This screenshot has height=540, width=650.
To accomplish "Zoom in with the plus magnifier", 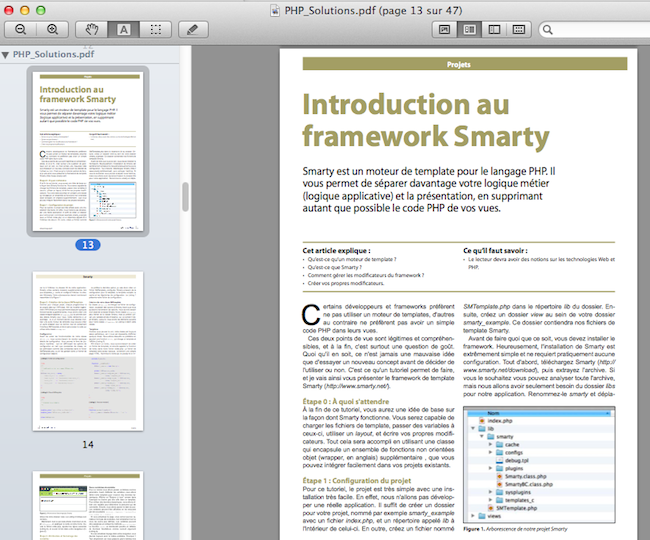I will 52,29.
